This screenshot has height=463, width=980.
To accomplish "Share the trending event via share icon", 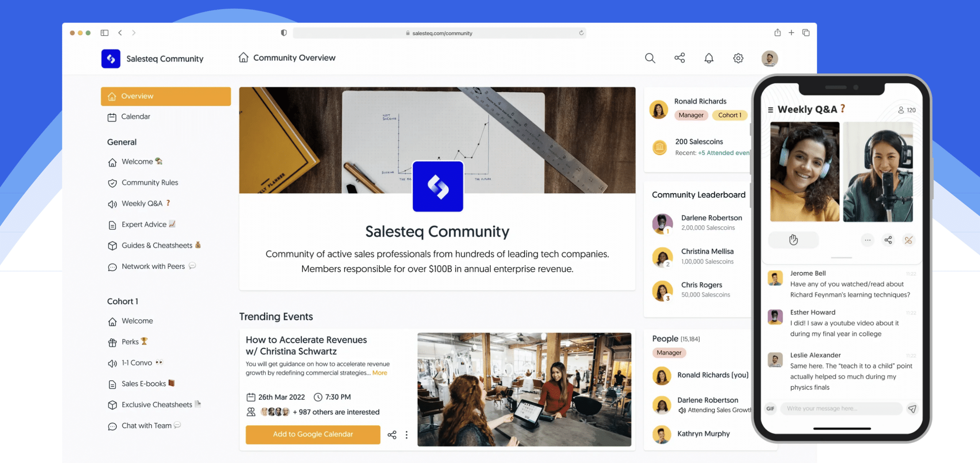I will pos(392,435).
